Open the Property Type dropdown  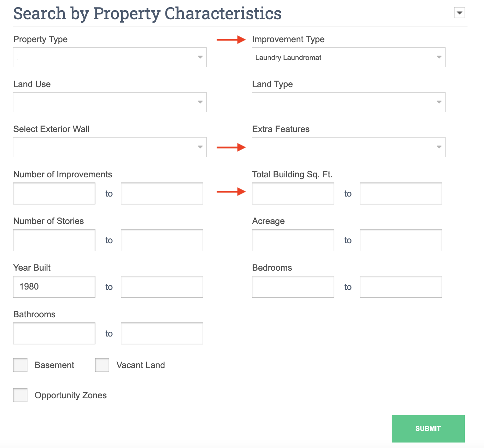(110, 57)
